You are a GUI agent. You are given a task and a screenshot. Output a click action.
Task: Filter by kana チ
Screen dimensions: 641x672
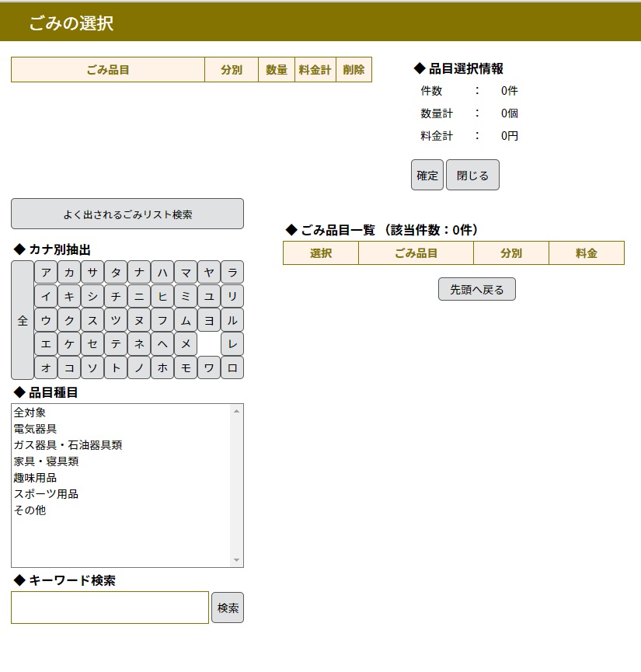tap(116, 296)
